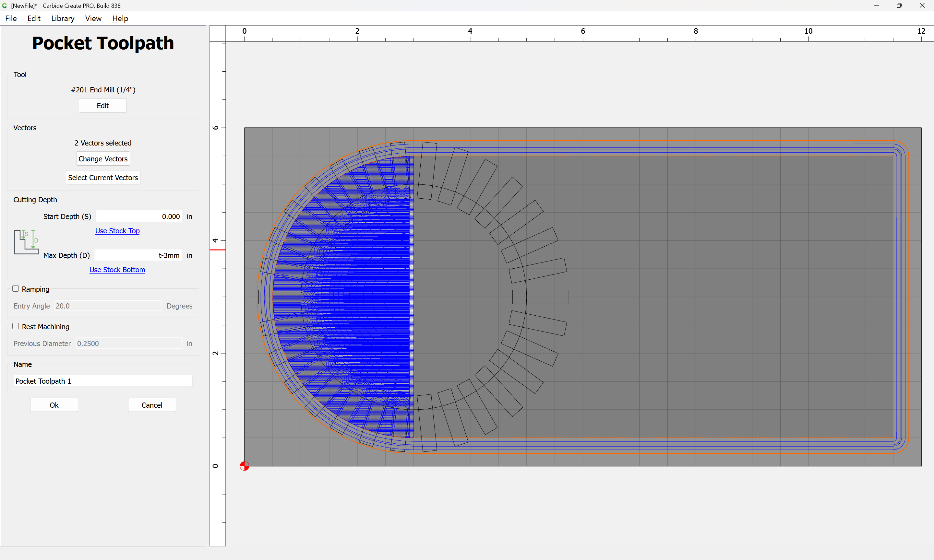Viewport: 934px width, 560px height.
Task: Click into the Start Depth input field
Action: tap(139, 216)
